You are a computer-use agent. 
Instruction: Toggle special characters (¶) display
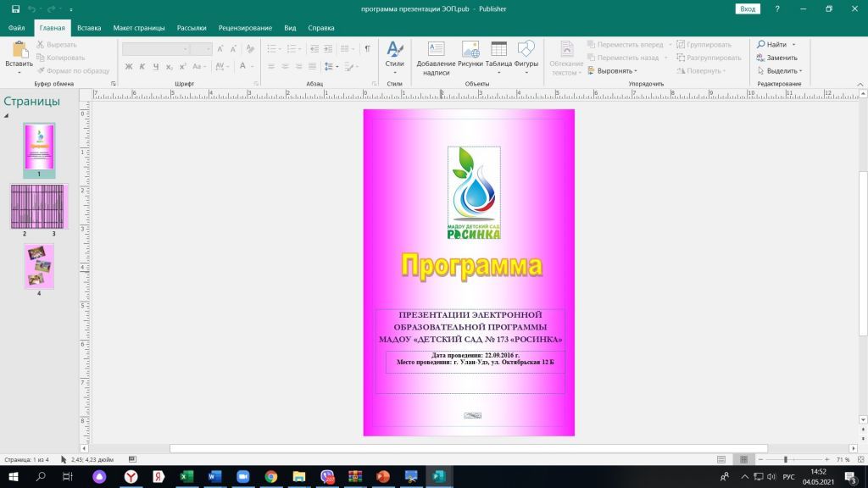(x=367, y=49)
